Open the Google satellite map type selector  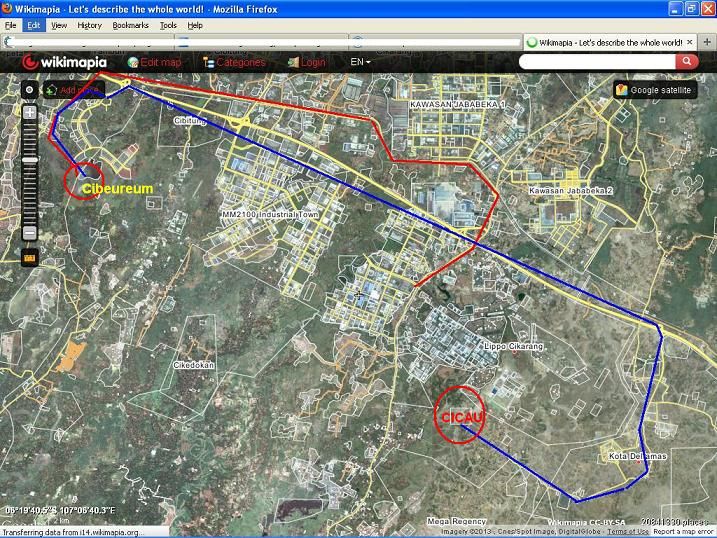click(654, 89)
